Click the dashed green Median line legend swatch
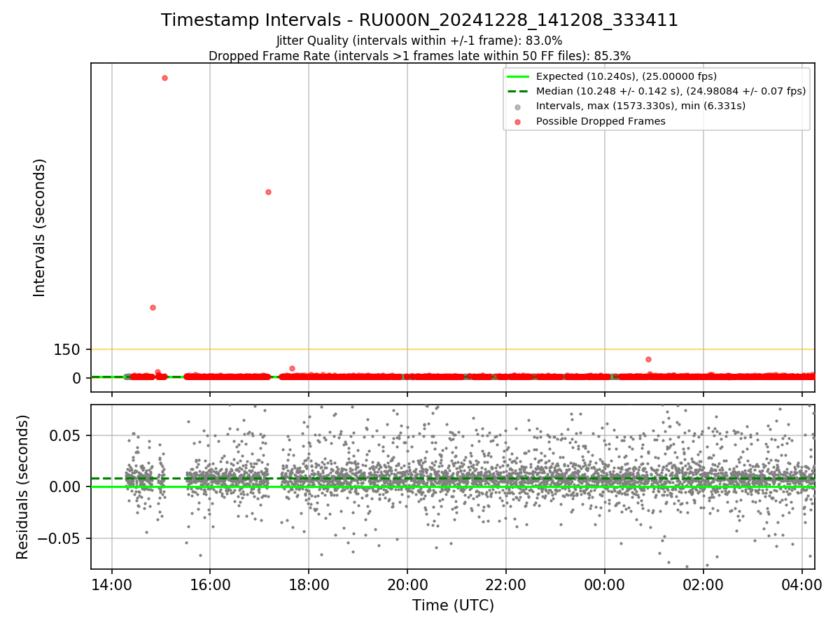This screenshot has height=630, width=840. coord(518,91)
